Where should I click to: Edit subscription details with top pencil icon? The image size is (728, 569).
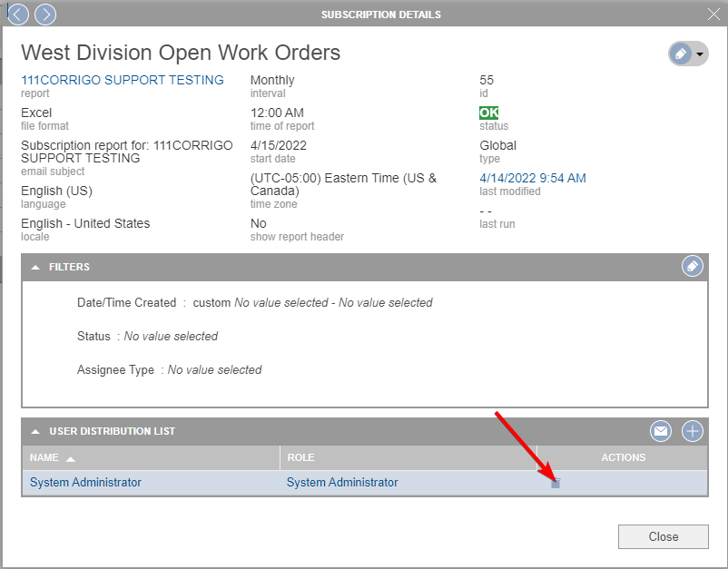[x=680, y=54]
